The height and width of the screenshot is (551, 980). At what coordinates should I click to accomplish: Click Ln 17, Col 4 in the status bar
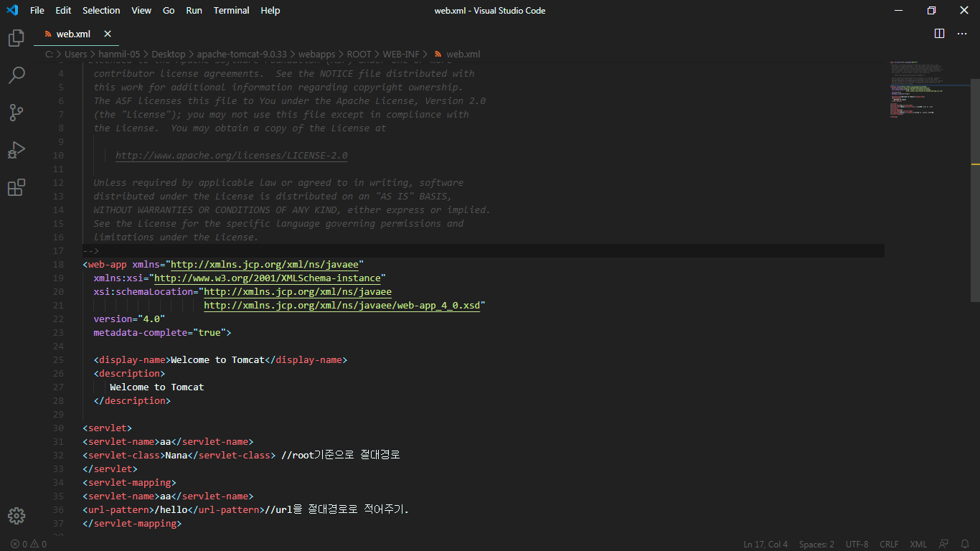point(765,544)
